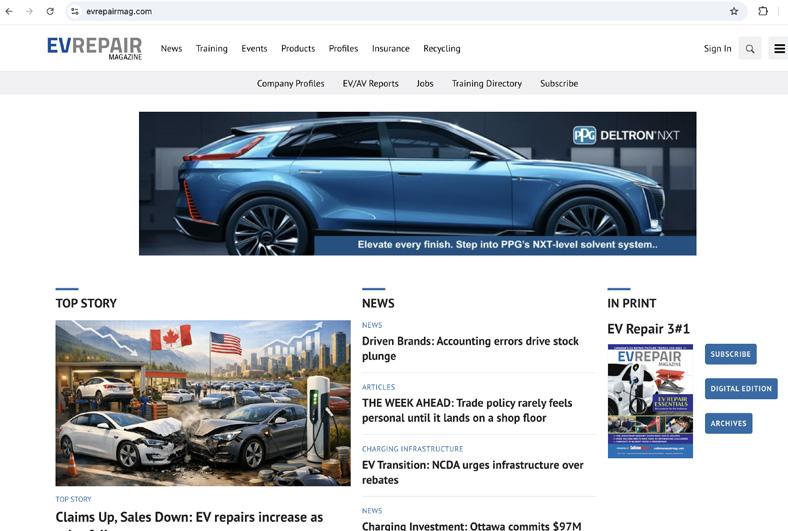The width and height of the screenshot is (788, 531).
Task: Open Driven Brands accounting errors article
Action: coord(470,349)
